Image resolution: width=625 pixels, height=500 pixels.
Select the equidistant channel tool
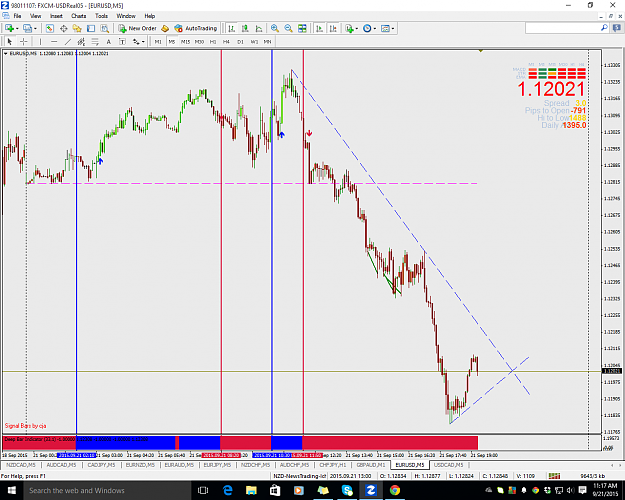tap(81, 41)
